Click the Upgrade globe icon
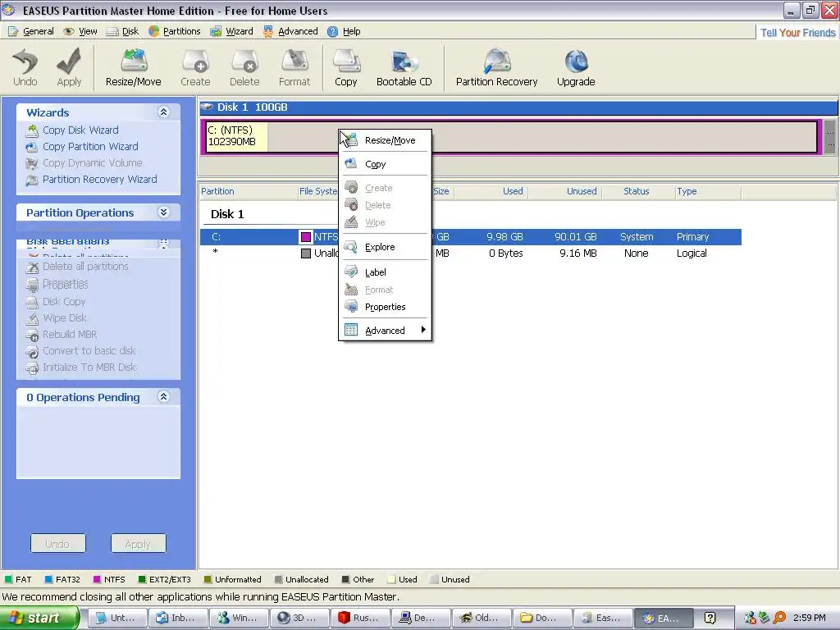 point(576,67)
